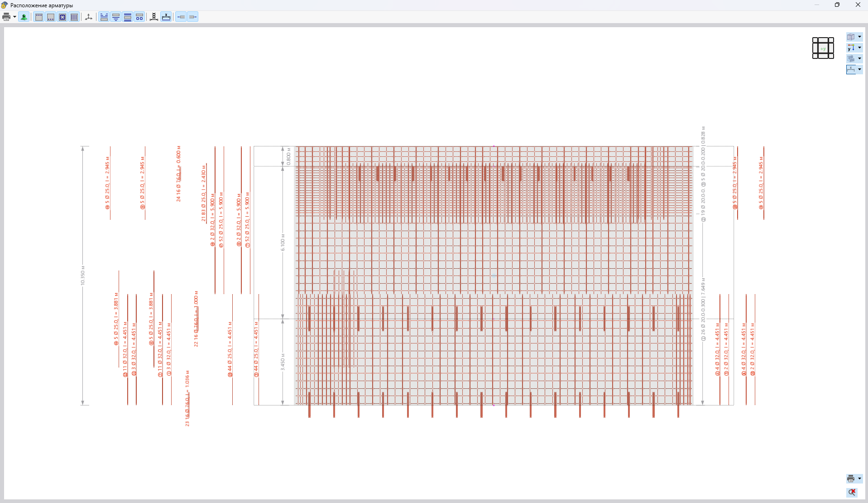Viewport: 868px width, 503px height.
Task: Click the layout icon with two circles
Action: pos(139,17)
